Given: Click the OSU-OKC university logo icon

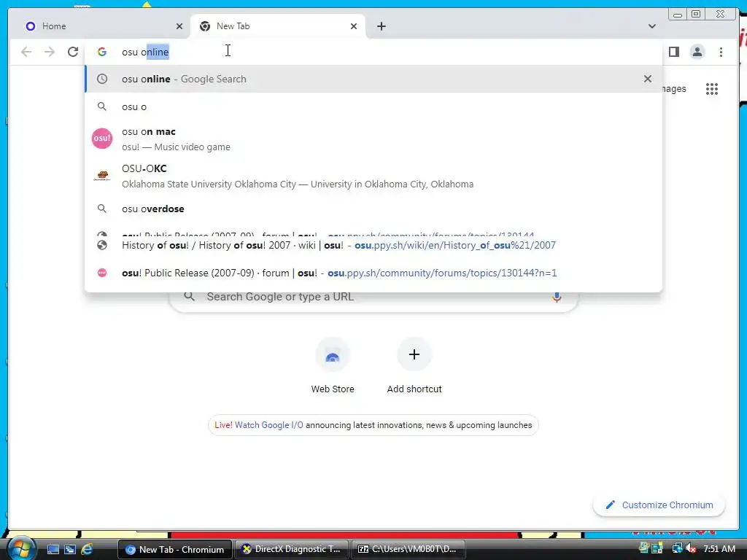Looking at the screenshot, I should click(102, 176).
